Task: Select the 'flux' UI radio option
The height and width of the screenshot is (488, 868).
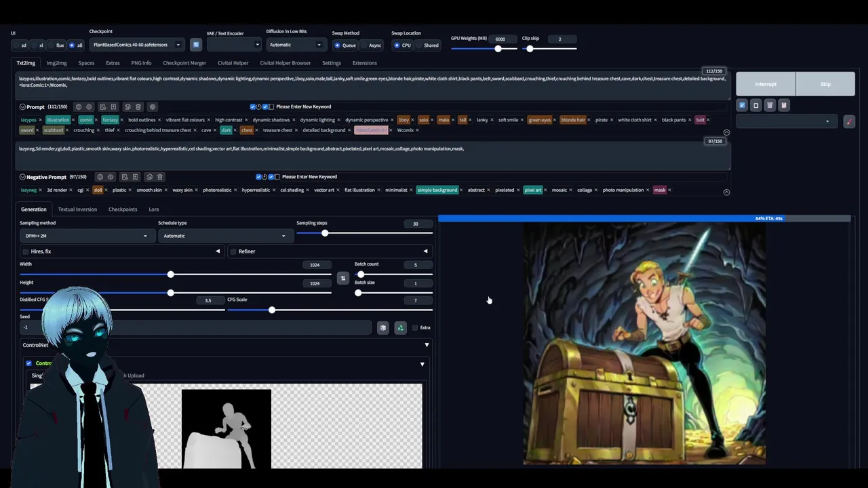Action: [x=57, y=45]
